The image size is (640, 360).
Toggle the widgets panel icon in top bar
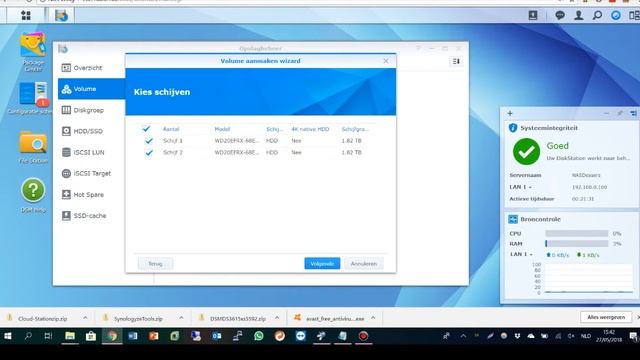coord(616,16)
